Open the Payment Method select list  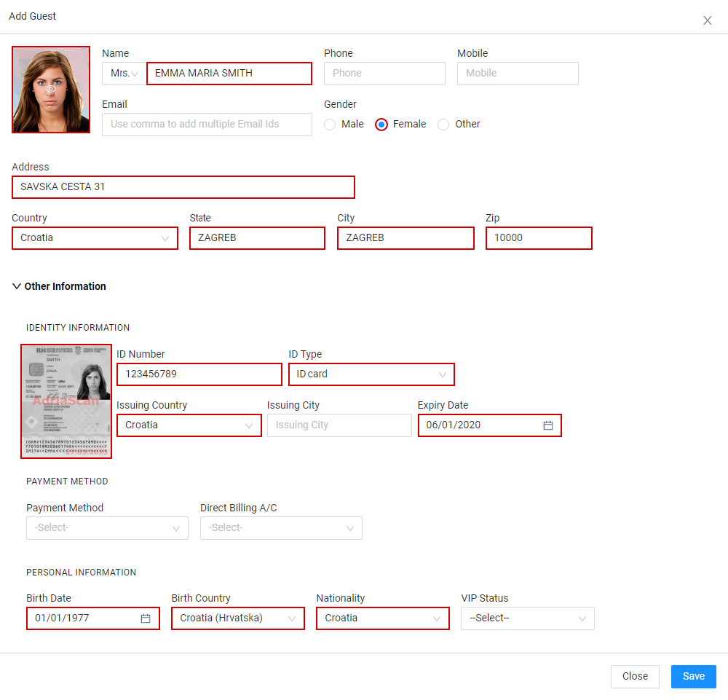point(107,528)
